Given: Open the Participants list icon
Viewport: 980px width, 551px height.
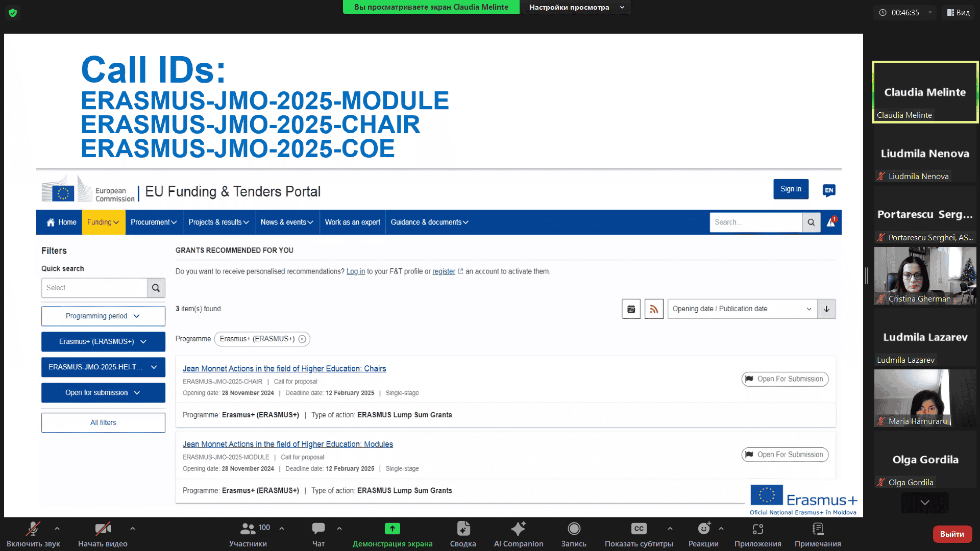Looking at the screenshot, I should tap(248, 529).
